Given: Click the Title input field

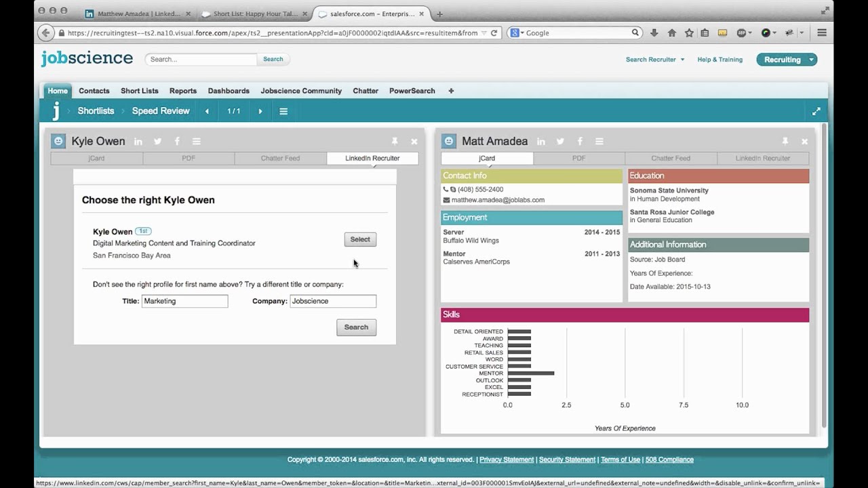Looking at the screenshot, I should coord(184,301).
